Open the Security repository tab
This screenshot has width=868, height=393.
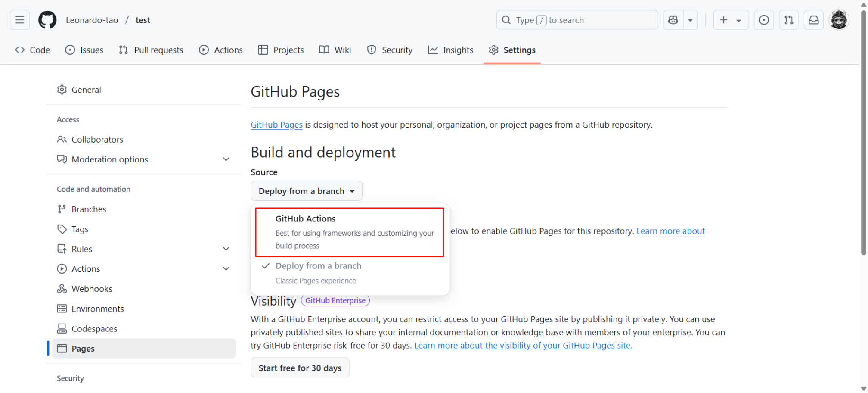(390, 50)
